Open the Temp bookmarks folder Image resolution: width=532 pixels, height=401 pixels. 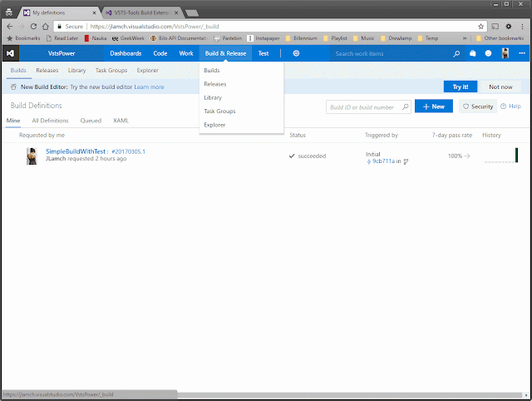pyautogui.click(x=428, y=38)
